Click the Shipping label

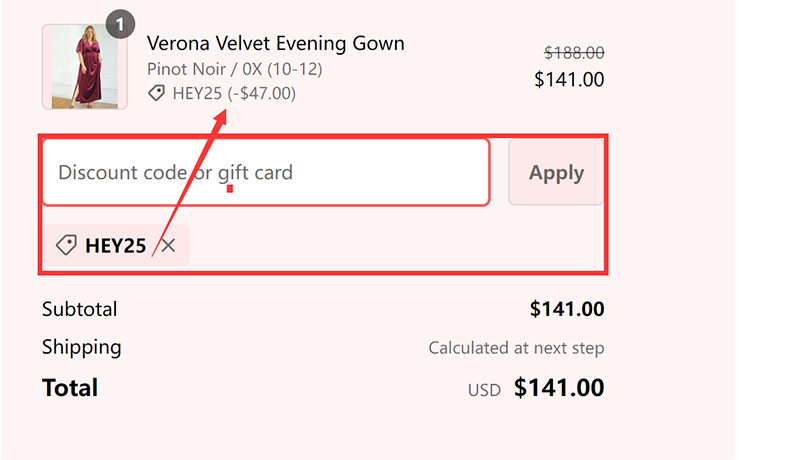[x=81, y=347]
